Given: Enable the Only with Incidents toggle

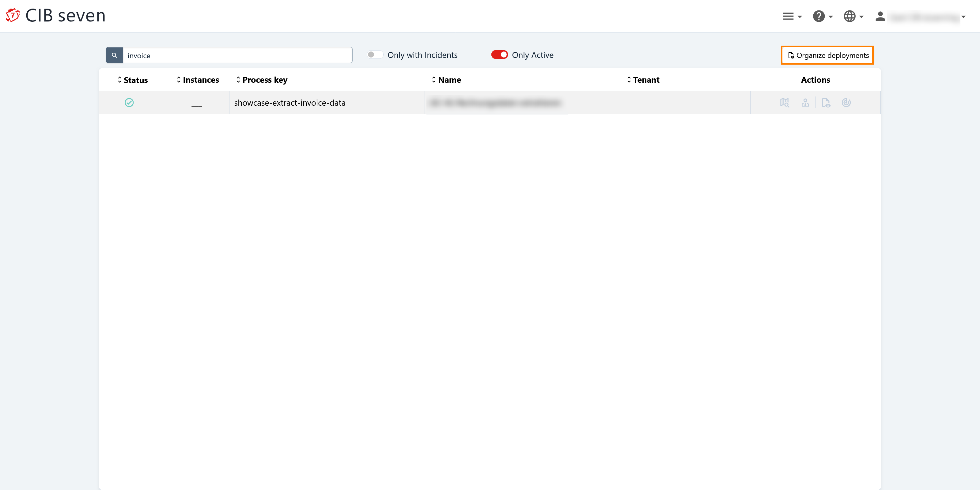Looking at the screenshot, I should (375, 55).
